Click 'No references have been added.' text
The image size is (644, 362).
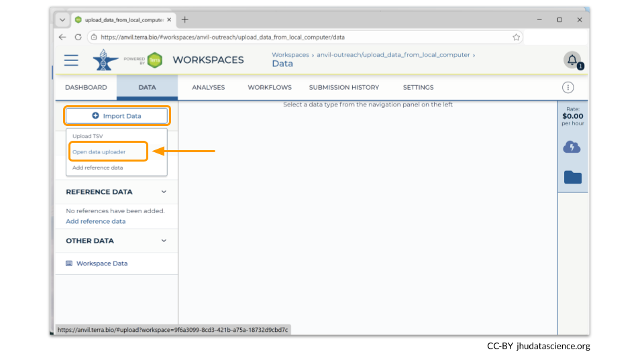tap(115, 211)
